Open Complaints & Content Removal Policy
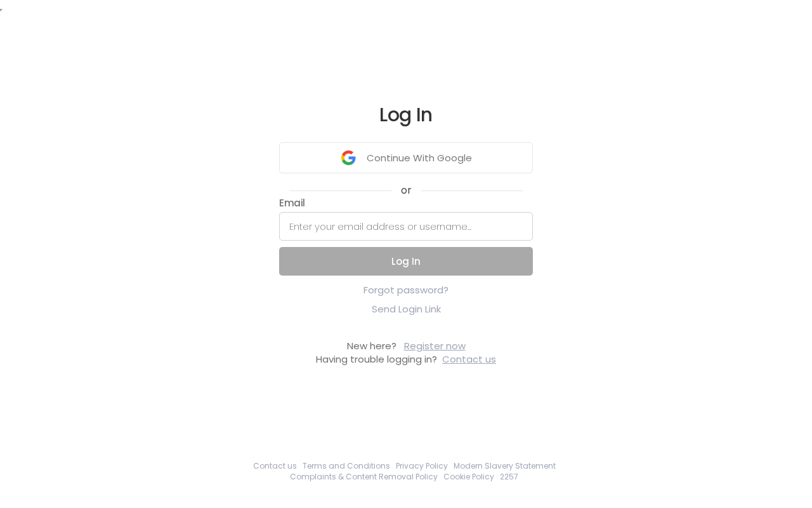Image resolution: width=812 pixels, height=508 pixels. point(363,477)
